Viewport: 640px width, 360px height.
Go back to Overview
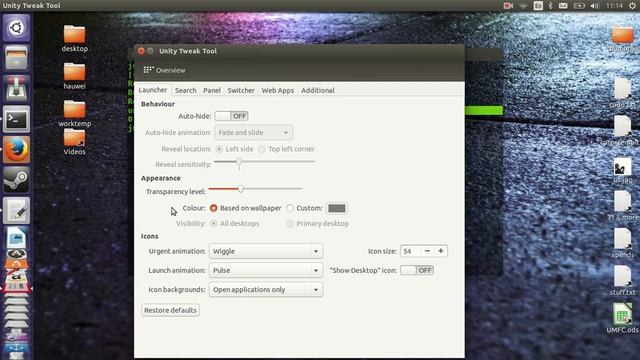coord(164,70)
